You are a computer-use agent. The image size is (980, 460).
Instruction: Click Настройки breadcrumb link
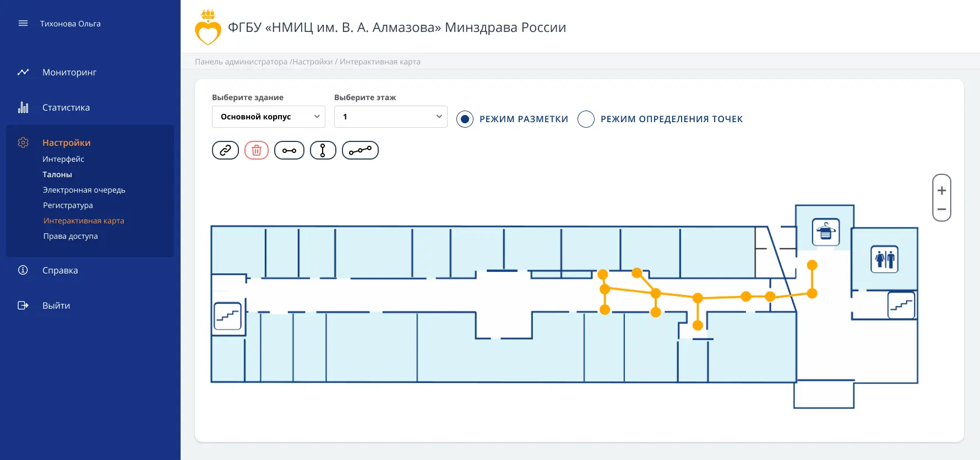click(x=313, y=62)
